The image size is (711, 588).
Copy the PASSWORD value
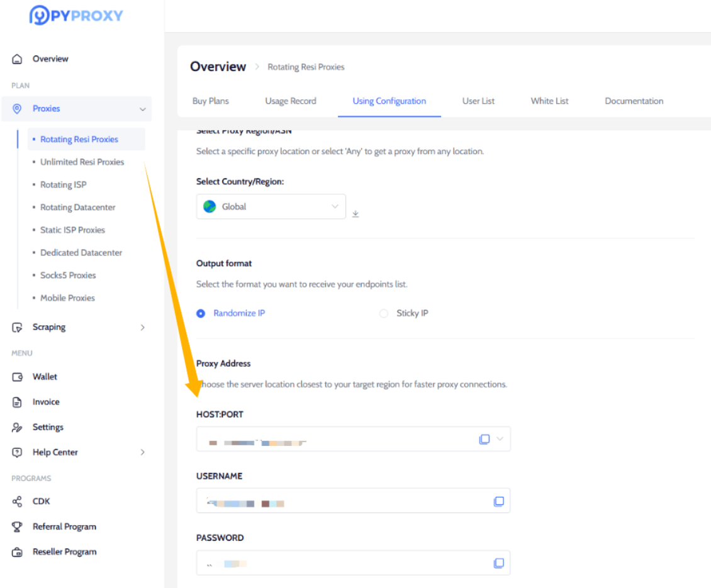point(498,563)
